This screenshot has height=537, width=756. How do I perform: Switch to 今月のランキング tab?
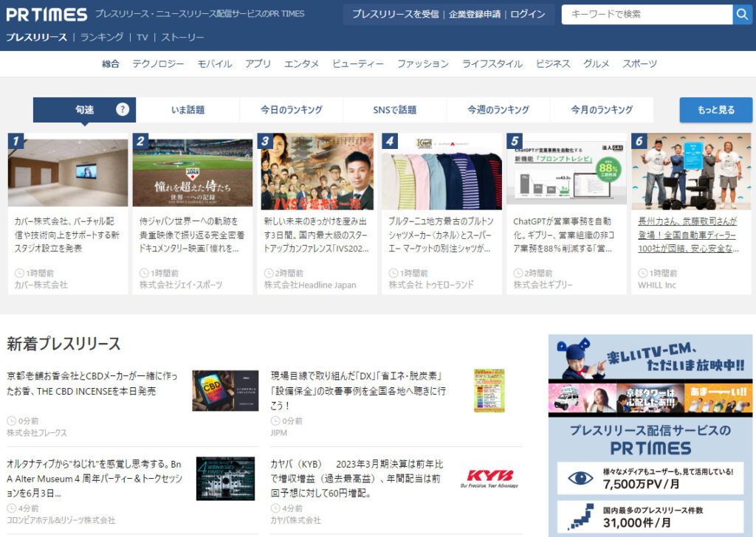602,110
